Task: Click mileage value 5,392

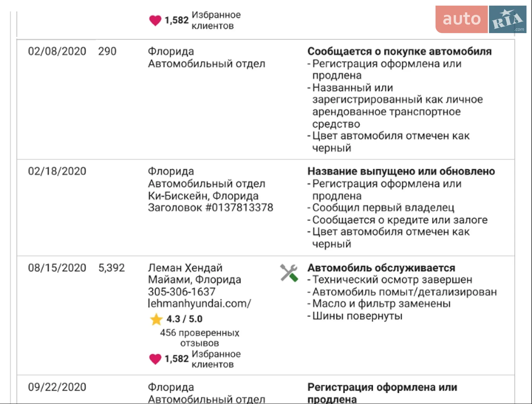Action: 112,268
